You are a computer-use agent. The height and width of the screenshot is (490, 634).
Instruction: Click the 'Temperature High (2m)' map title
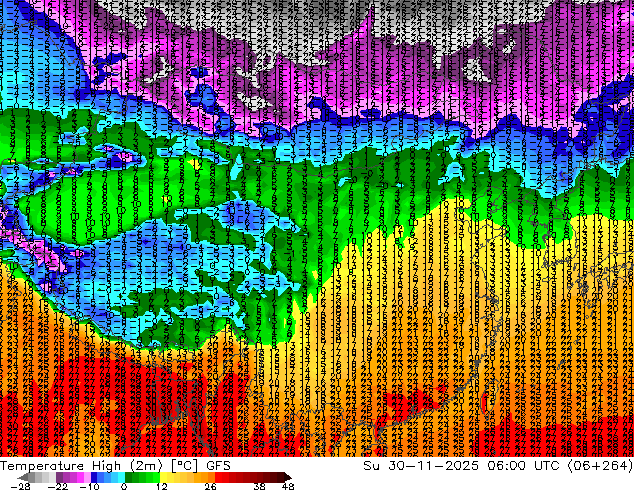[x=81, y=466]
